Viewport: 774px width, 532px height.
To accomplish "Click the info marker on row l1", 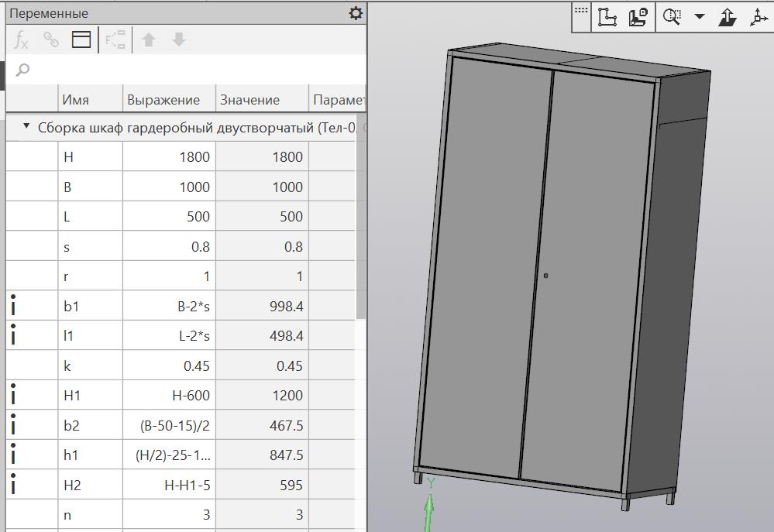I will pos(13,335).
